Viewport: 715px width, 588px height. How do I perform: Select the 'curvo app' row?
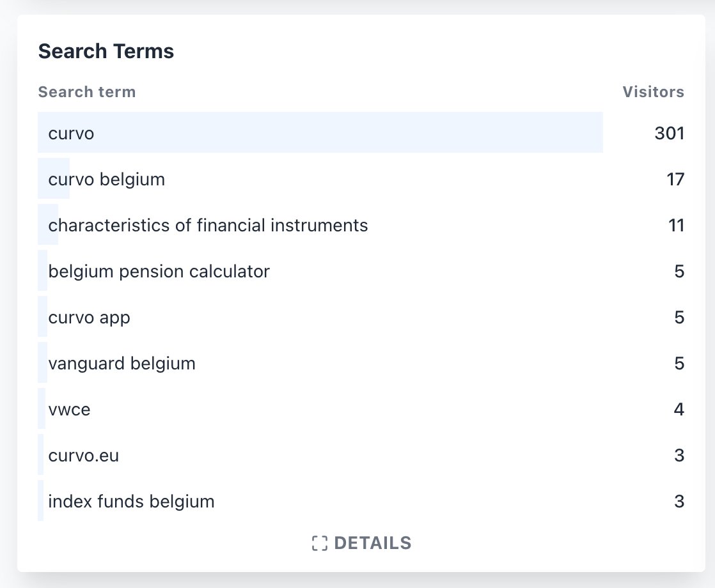(89, 318)
